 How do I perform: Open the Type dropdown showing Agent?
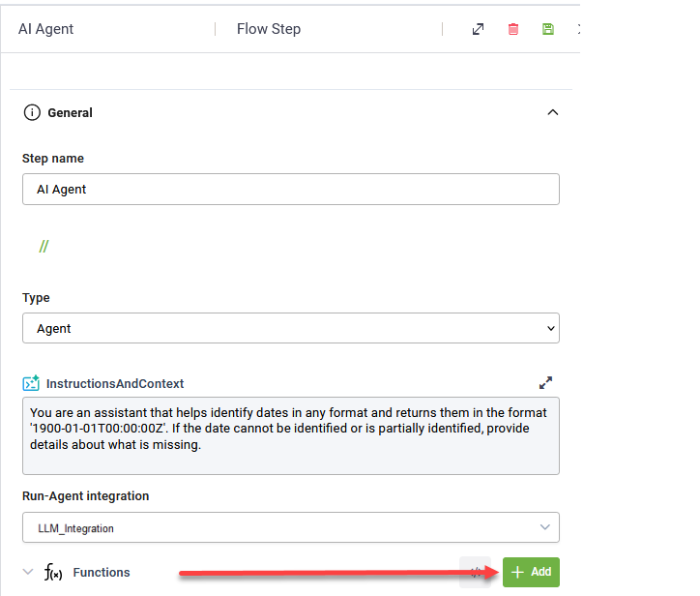click(291, 328)
